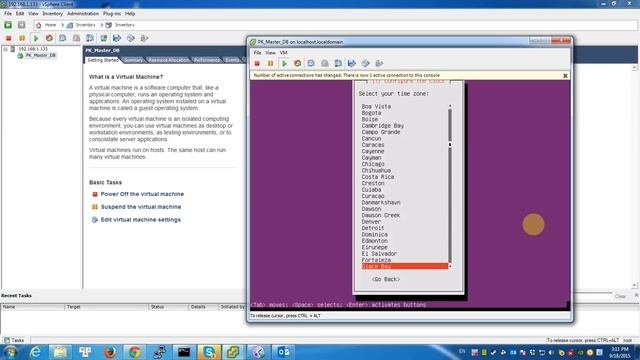
Task: Switch to the Summary tab
Action: click(133, 60)
